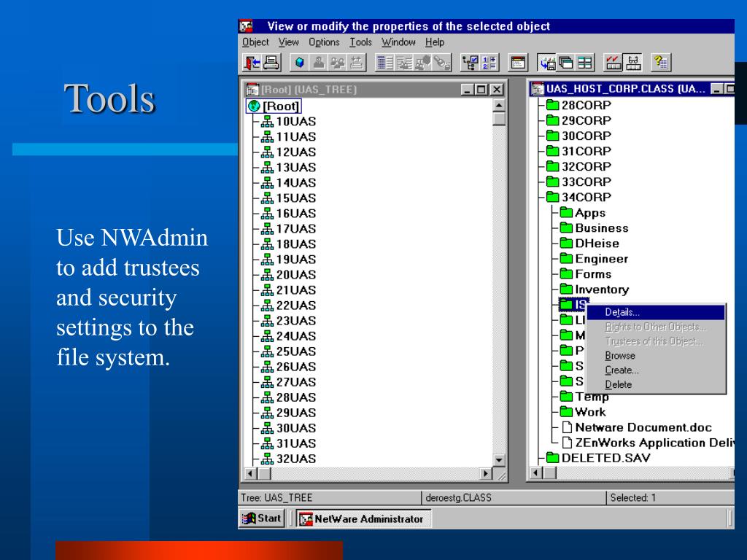Select the 22UAS container
The width and height of the screenshot is (747, 560).
tap(289, 306)
